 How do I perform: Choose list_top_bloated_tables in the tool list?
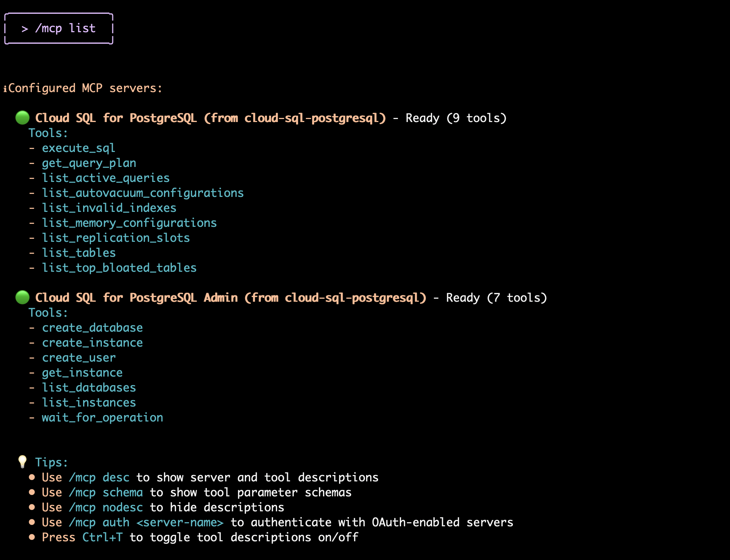coord(119,268)
